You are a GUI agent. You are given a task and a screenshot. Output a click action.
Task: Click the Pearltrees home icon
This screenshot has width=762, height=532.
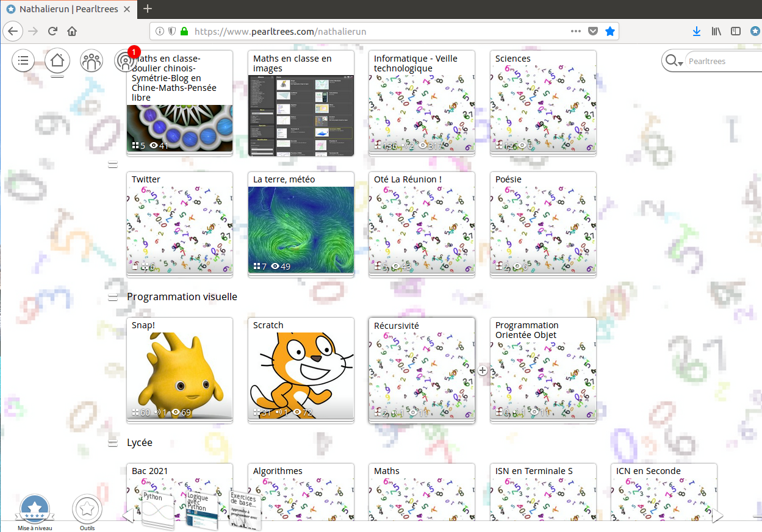click(57, 60)
